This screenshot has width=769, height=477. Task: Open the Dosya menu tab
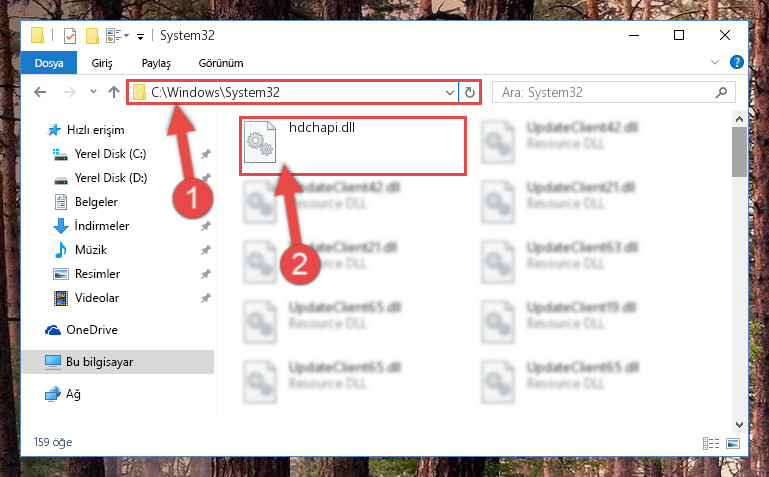point(49,63)
